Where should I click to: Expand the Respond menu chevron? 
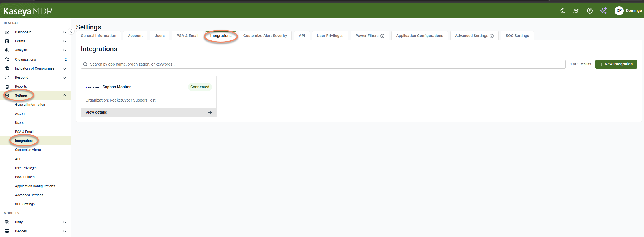pyautogui.click(x=65, y=77)
